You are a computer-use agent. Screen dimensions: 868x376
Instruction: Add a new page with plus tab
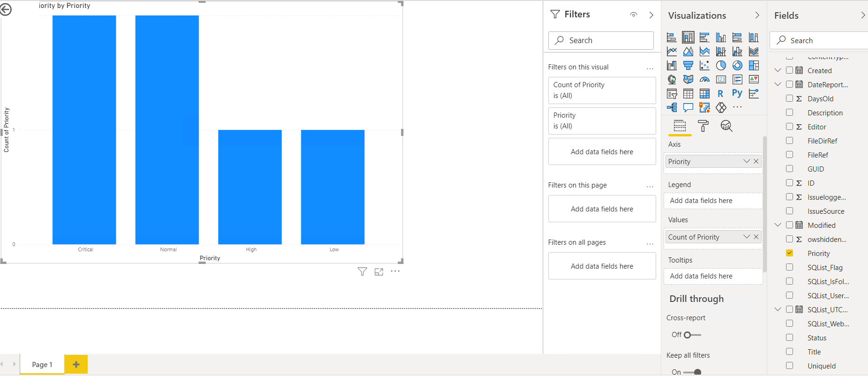click(76, 364)
